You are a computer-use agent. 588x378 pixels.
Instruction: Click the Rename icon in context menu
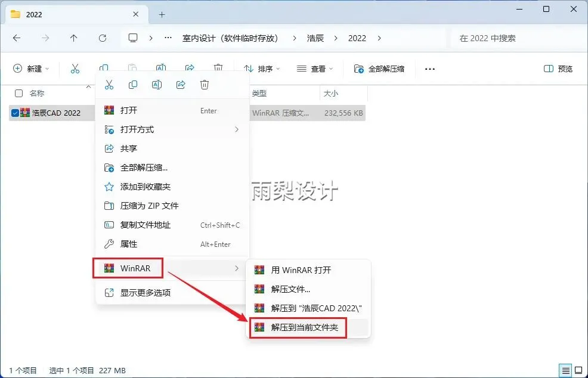(x=157, y=85)
